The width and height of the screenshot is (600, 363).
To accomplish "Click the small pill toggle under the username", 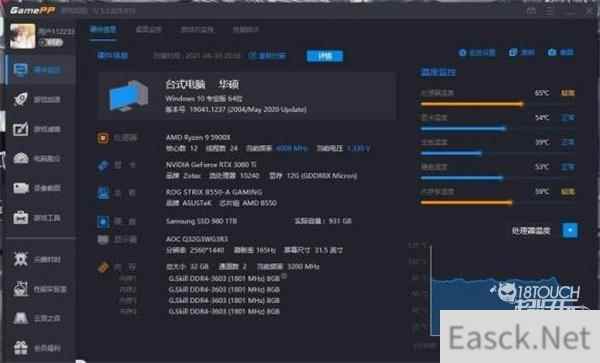I will click(x=51, y=43).
